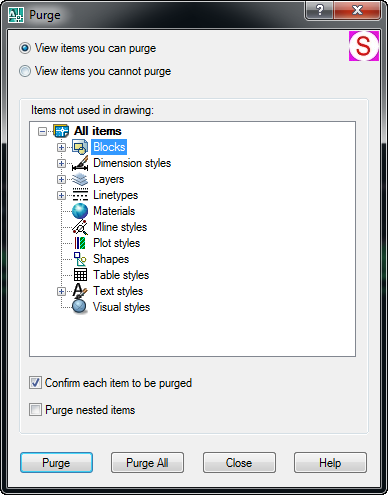Viewport: 388px width, 495px height.
Task: Select 'View items you can purge' radio
Action: tap(25, 48)
